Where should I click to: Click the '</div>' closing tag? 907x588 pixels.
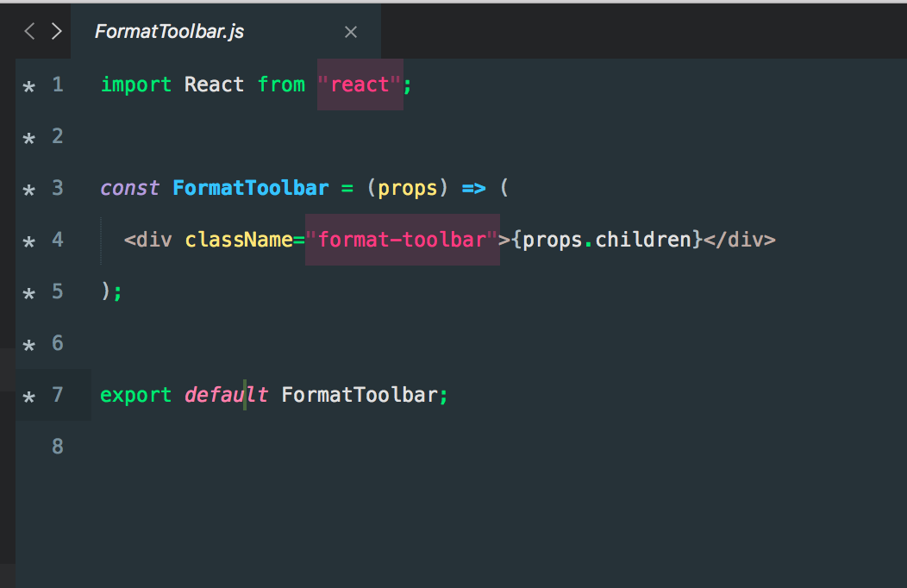point(740,240)
